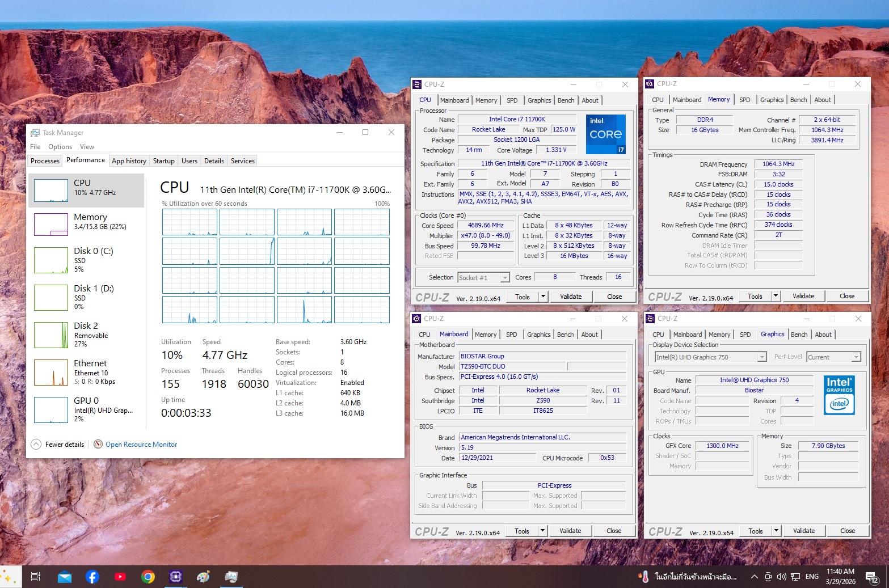Show hidden system tray icons

click(x=754, y=577)
